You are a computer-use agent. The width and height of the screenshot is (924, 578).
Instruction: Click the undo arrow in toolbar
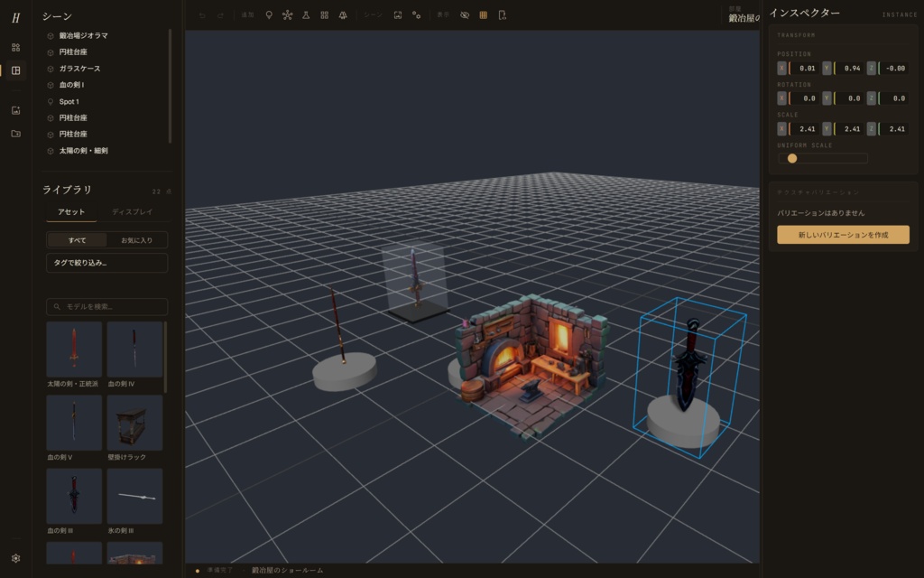click(202, 15)
